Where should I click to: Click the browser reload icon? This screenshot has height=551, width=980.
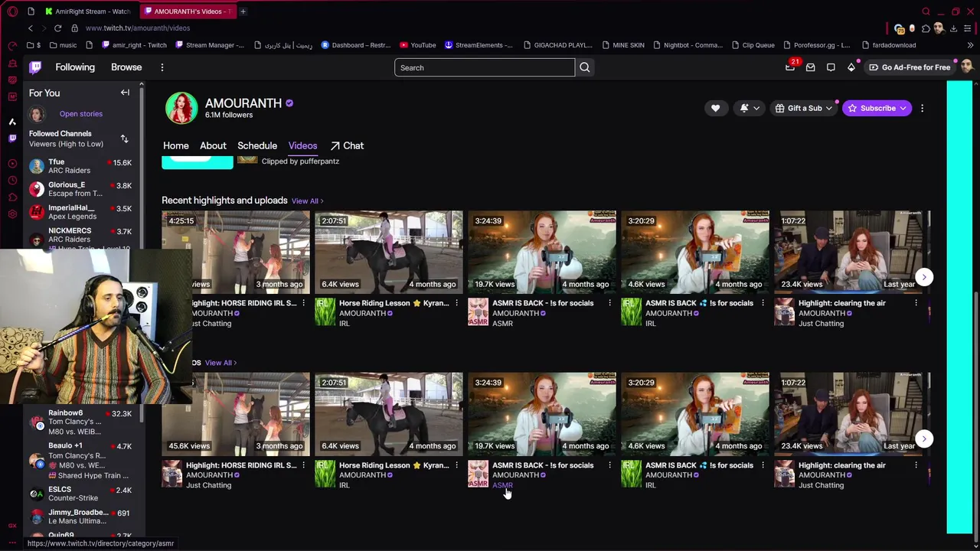tap(57, 28)
